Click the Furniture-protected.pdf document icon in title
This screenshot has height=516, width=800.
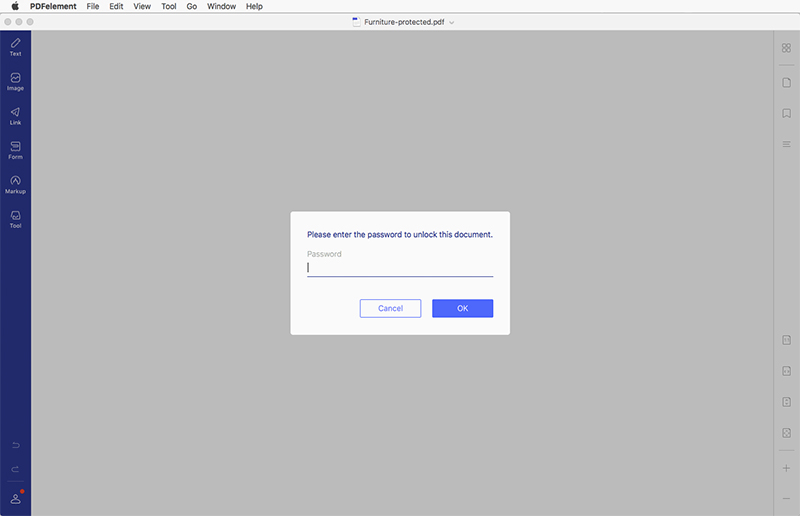357,22
